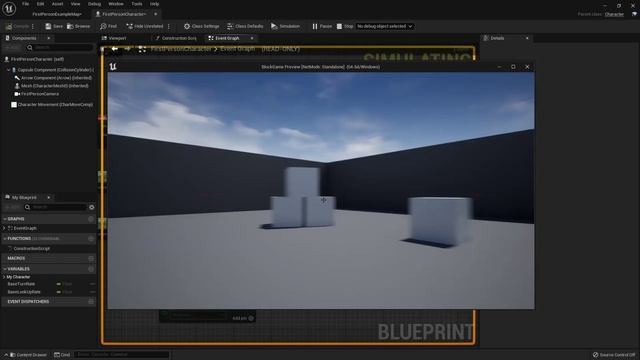Close the FirstPersonCharacter asset tab

tap(156, 14)
